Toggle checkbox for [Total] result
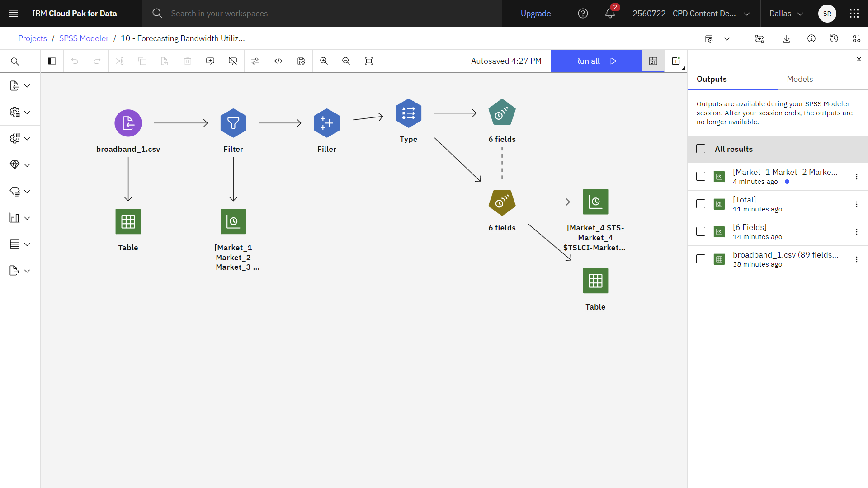This screenshot has width=868, height=488. (701, 204)
